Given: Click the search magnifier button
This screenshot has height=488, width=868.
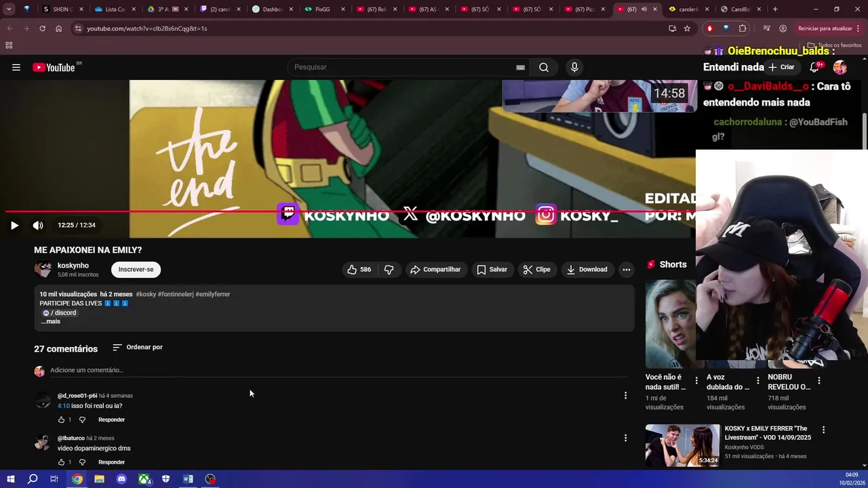Looking at the screenshot, I should 544,67.
